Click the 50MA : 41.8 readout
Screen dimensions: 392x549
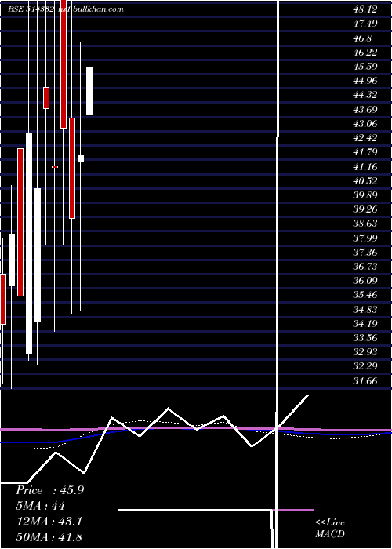point(49,537)
